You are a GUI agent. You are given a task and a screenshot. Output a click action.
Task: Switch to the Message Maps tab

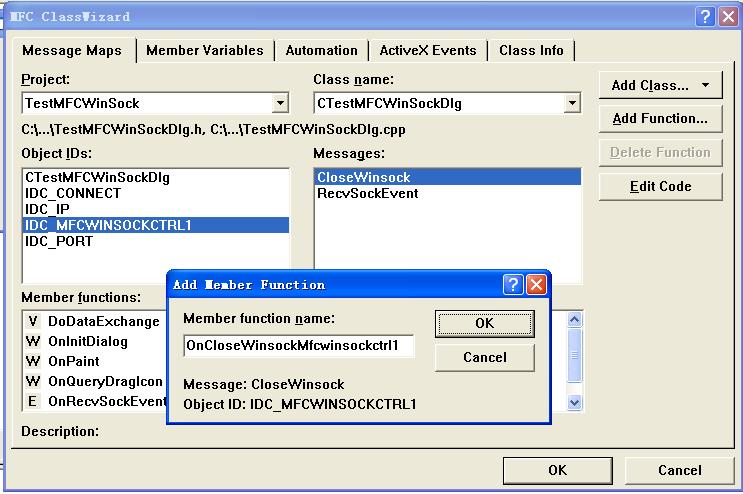[72, 50]
